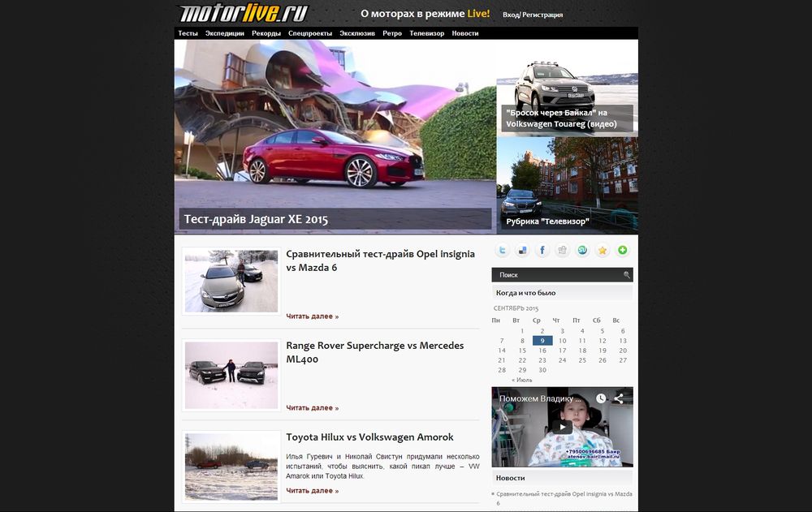Open the Range Rover vs Mercedes ML400 headline
This screenshot has height=512, width=812.
tap(375, 352)
